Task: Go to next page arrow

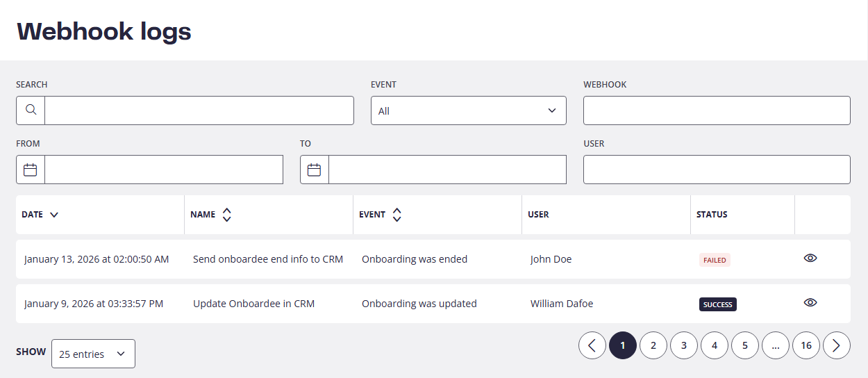Action: (837, 345)
